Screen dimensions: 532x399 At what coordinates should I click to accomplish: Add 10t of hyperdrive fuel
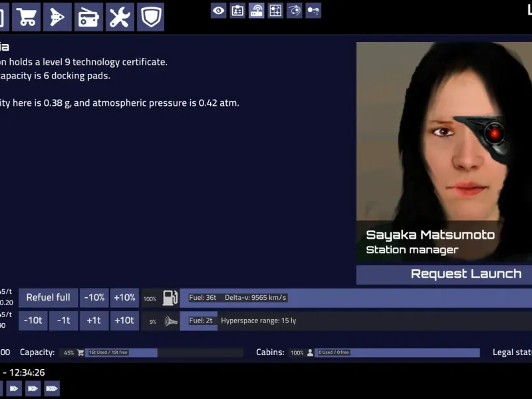124,321
